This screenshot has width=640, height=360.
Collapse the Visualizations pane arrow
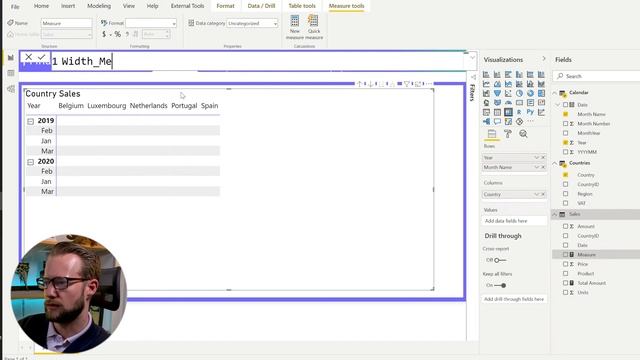pos(544,59)
